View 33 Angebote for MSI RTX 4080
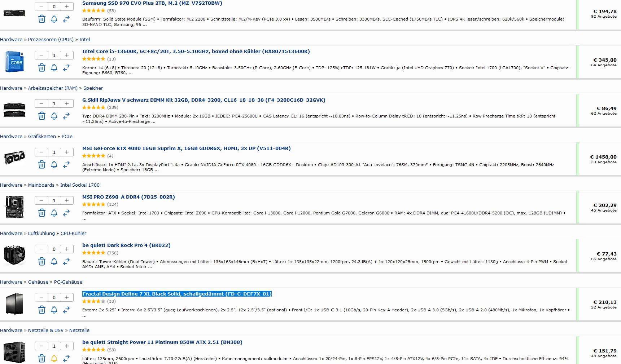 604,162
